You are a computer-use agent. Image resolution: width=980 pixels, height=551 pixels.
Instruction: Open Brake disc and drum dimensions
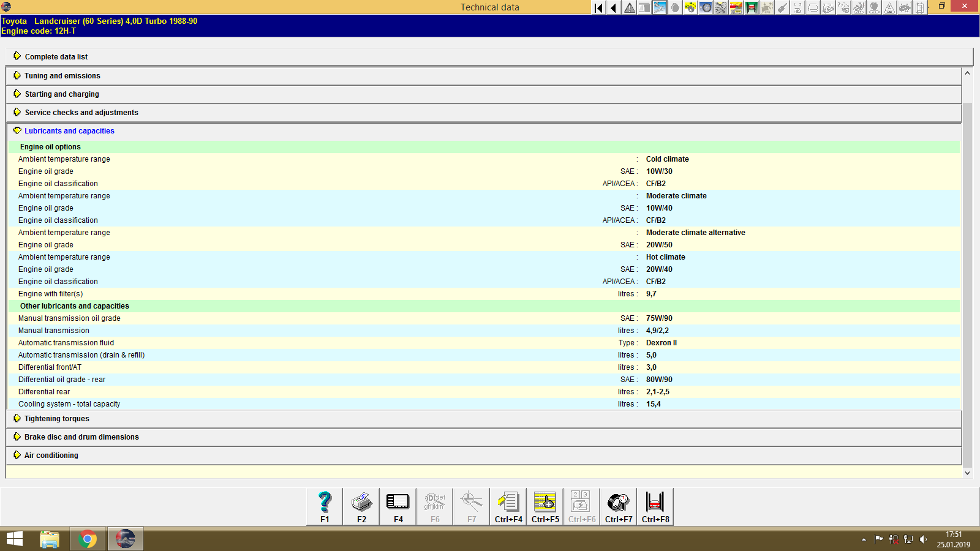pos(81,437)
